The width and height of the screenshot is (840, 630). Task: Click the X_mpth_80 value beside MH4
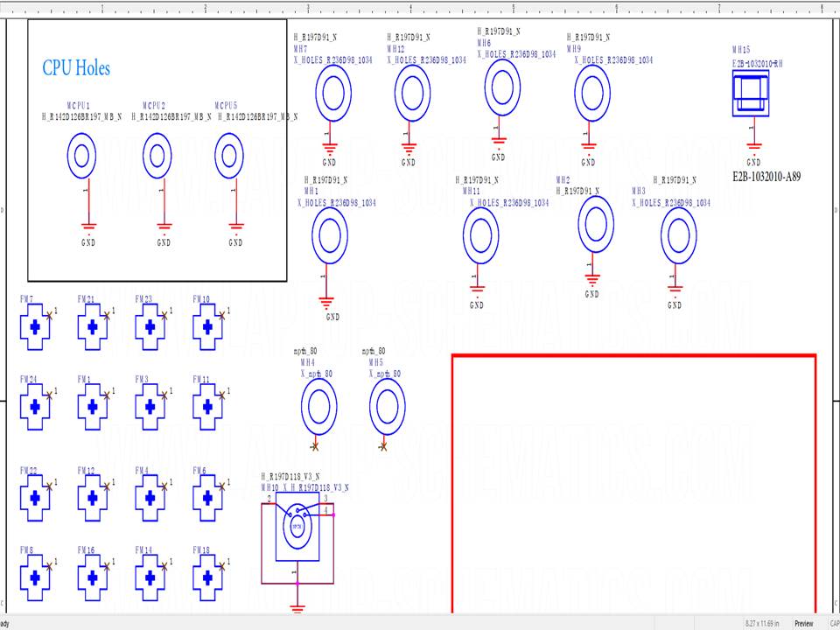[x=316, y=374]
